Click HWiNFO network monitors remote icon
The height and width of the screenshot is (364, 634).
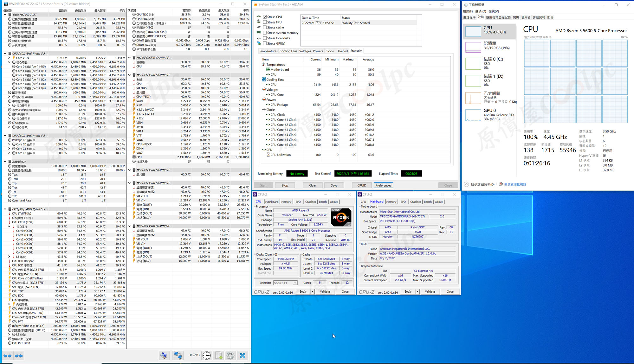[178, 356]
